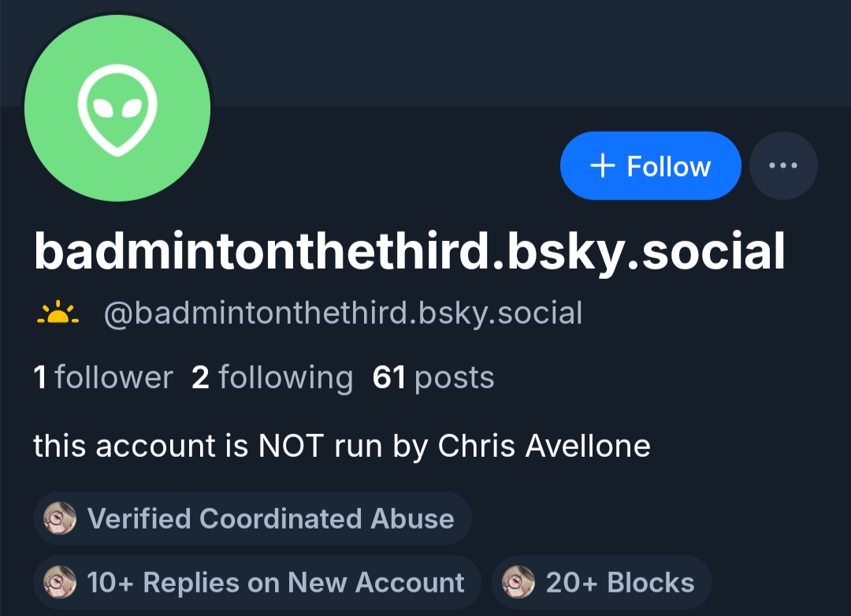Click the plus icon on Follow
Image resolution: width=851 pixels, height=616 pixels.
[602, 165]
